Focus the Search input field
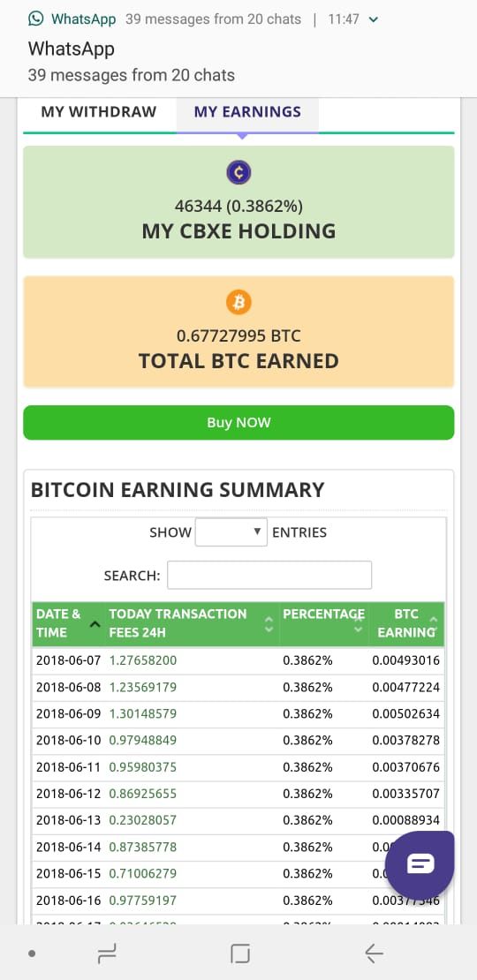Screen dimensions: 477x980 pyautogui.click(x=269, y=575)
